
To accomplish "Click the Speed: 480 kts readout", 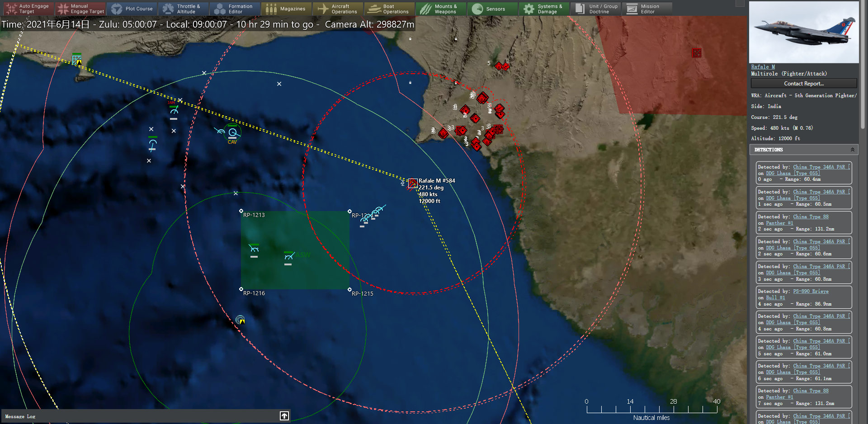I will coord(782,128).
